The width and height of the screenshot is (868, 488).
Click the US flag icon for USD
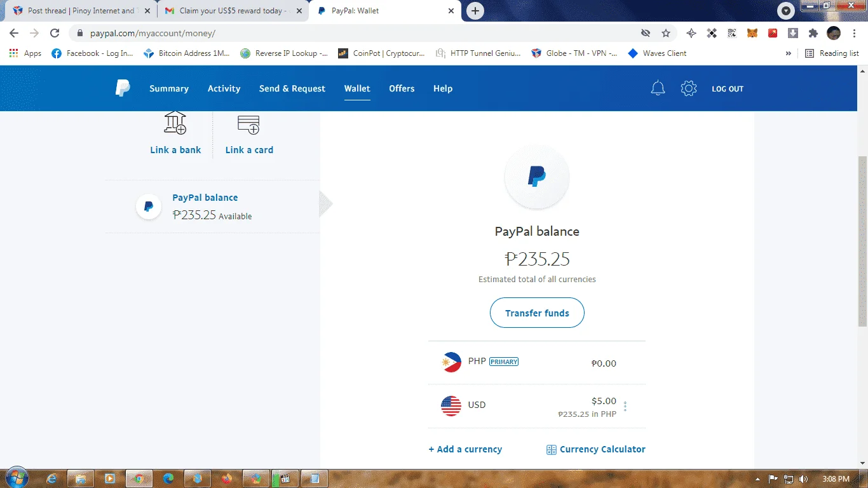pyautogui.click(x=451, y=405)
